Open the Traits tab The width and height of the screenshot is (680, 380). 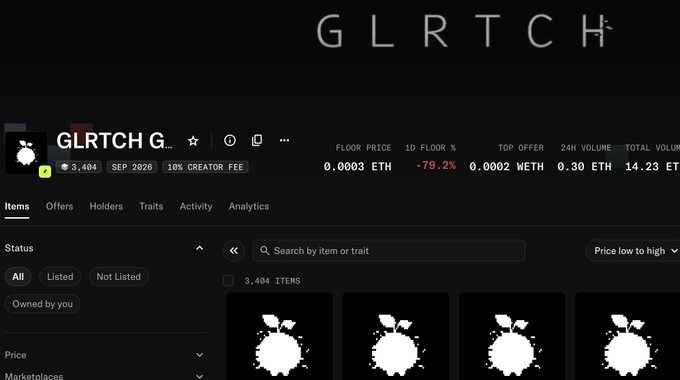(151, 206)
